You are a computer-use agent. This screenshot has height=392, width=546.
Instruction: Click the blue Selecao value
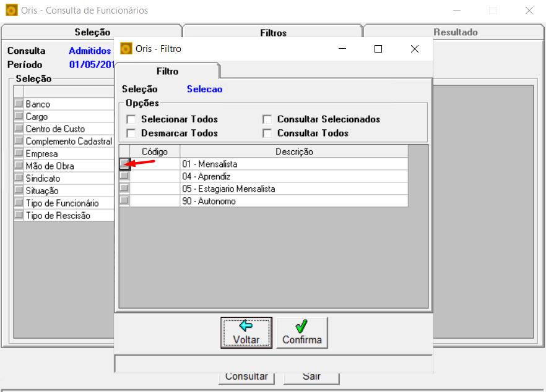[x=204, y=89]
